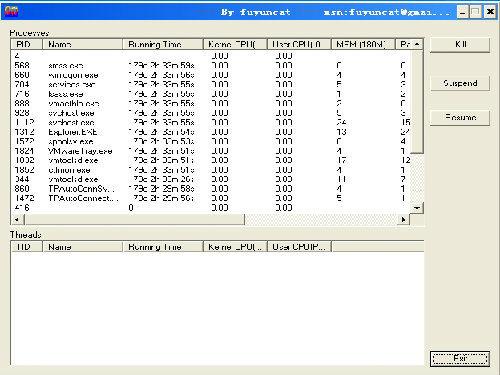Click the Threads Running Time column header

tap(163, 247)
